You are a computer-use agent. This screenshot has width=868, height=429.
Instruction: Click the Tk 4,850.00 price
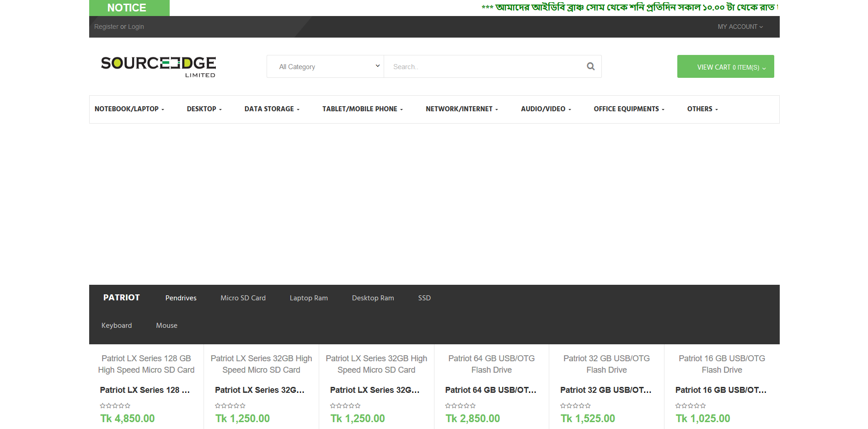tap(128, 418)
